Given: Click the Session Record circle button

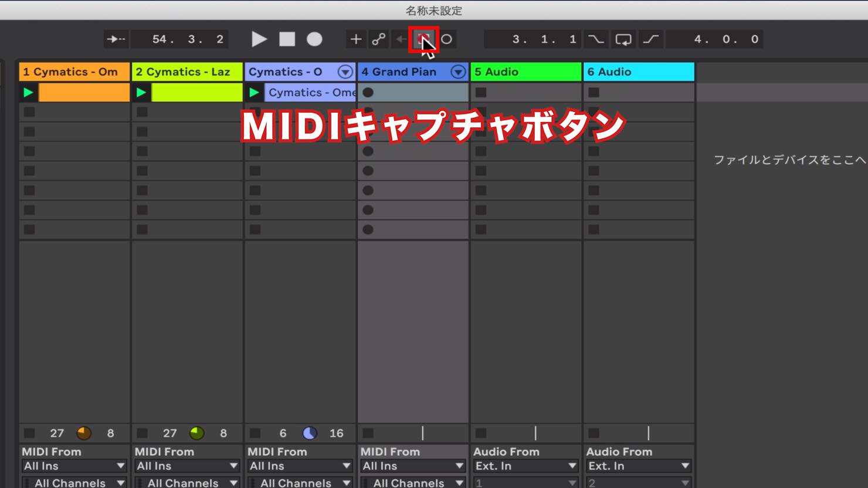Looking at the screenshot, I should [x=446, y=39].
